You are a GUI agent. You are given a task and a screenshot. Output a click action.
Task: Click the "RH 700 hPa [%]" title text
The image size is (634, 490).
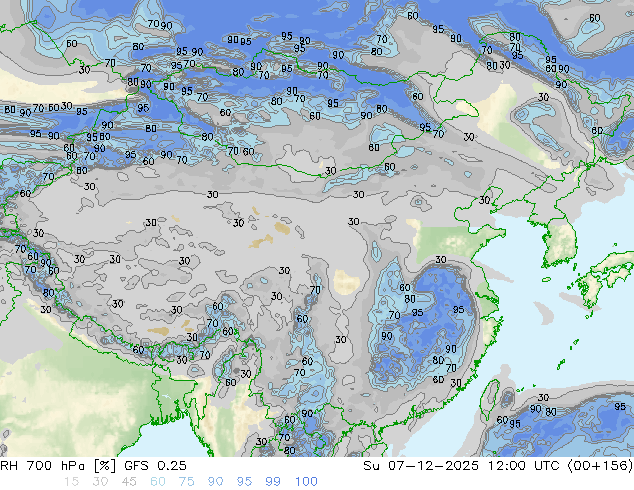pos(58,466)
